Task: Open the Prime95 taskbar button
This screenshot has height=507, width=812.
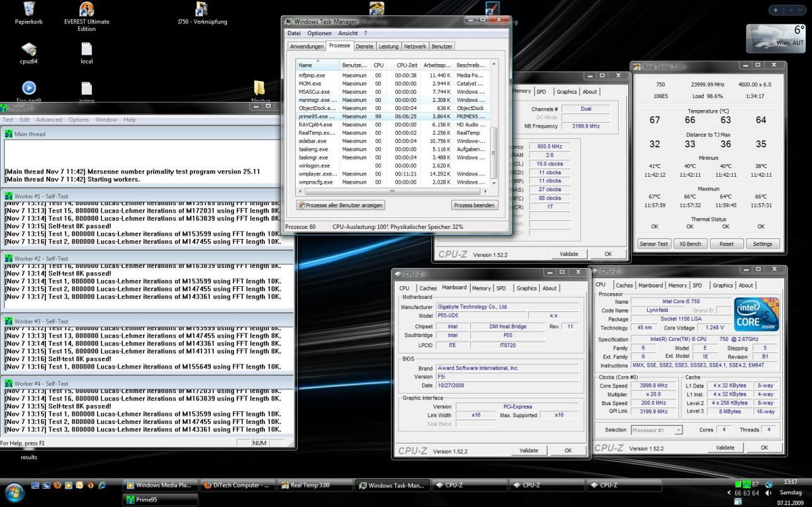Action: point(159,499)
